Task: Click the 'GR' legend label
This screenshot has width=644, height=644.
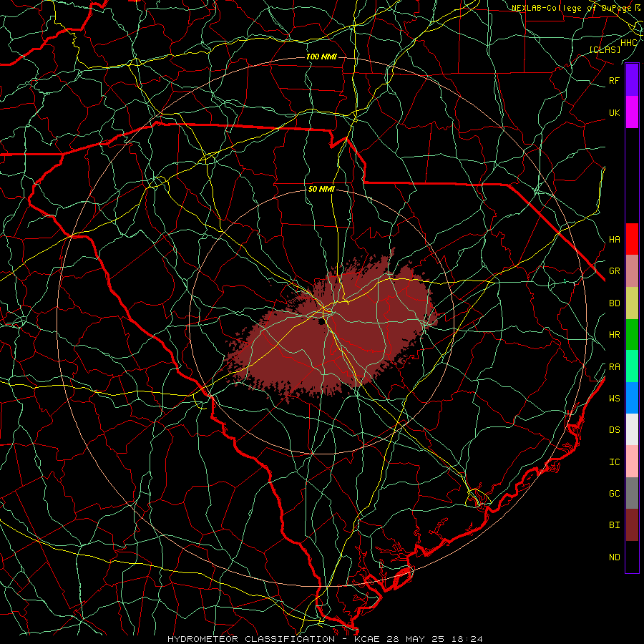Action: tap(614, 271)
